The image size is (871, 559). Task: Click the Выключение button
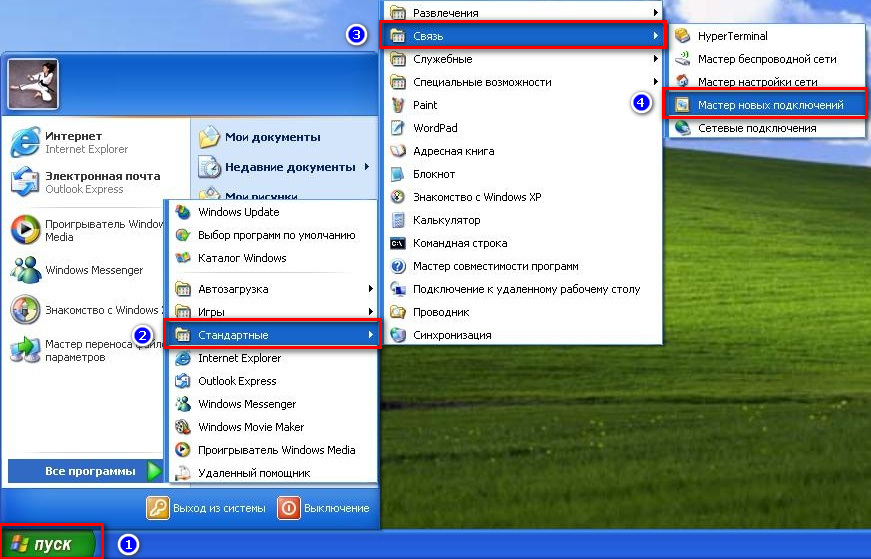(323, 508)
